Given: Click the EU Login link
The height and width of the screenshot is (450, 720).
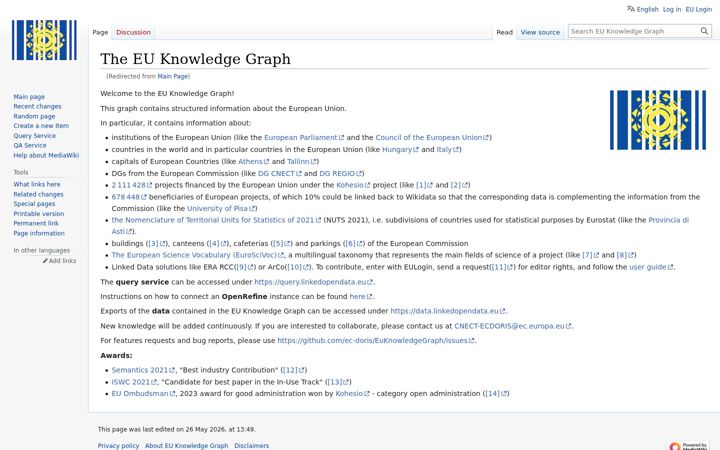Looking at the screenshot, I should click(x=698, y=9).
